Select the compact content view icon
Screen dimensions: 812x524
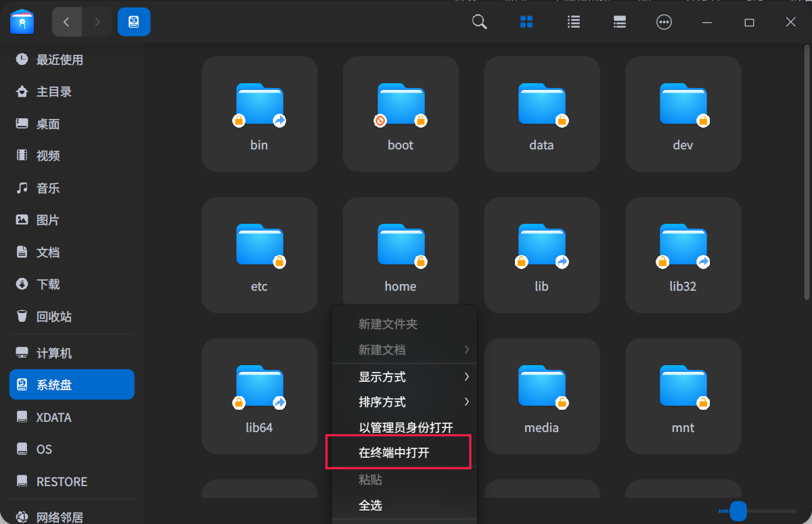point(619,22)
